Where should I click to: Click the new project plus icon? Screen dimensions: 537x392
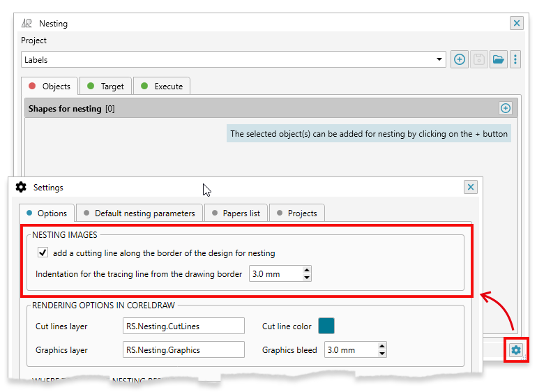tap(460, 59)
